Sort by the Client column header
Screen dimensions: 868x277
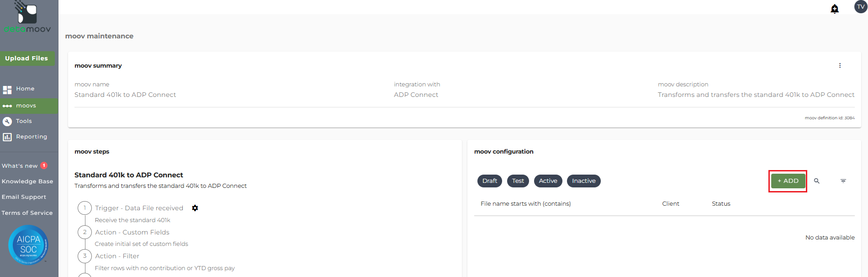point(671,204)
